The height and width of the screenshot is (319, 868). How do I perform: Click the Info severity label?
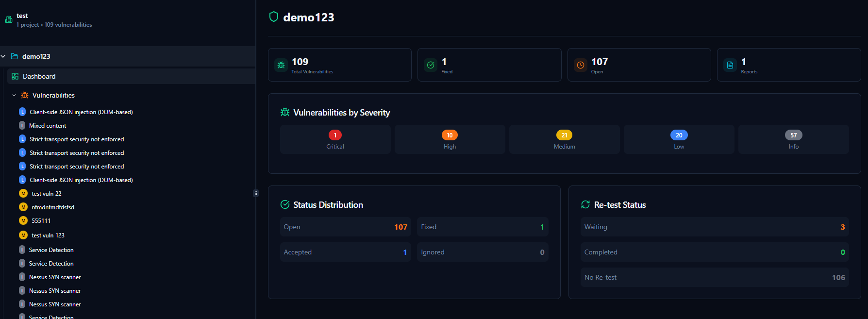click(793, 147)
